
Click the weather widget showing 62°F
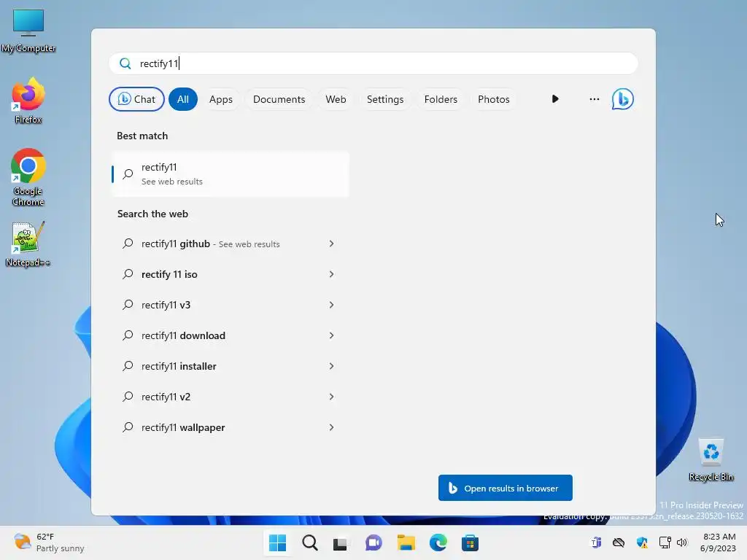tap(49, 542)
